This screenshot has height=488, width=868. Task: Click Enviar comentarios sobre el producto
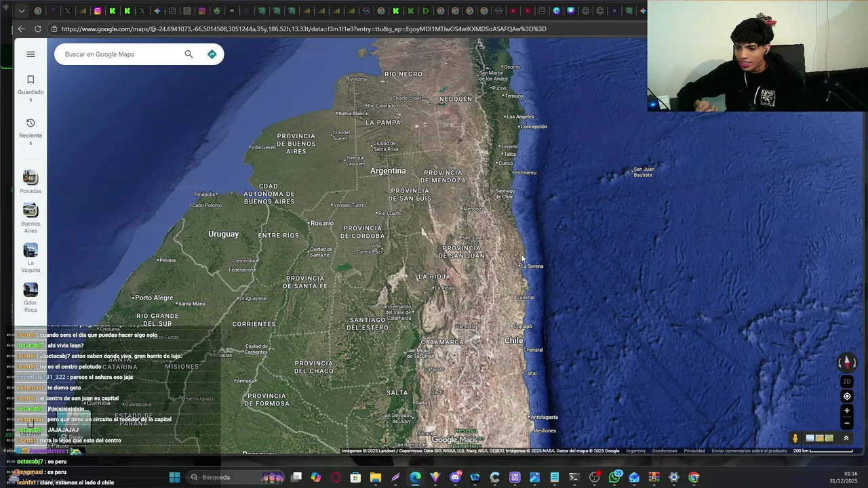click(x=749, y=451)
